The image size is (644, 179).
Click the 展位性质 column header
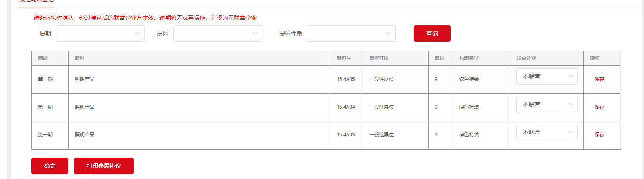tap(379, 58)
